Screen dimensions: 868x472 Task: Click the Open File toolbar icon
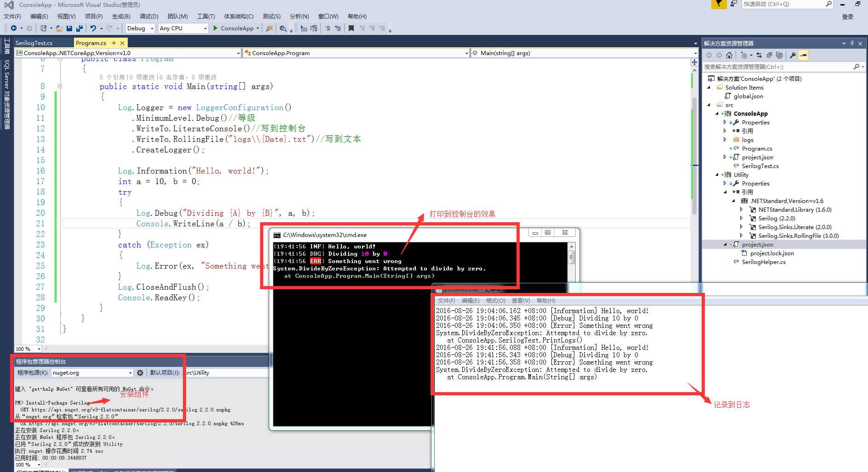coord(59,28)
